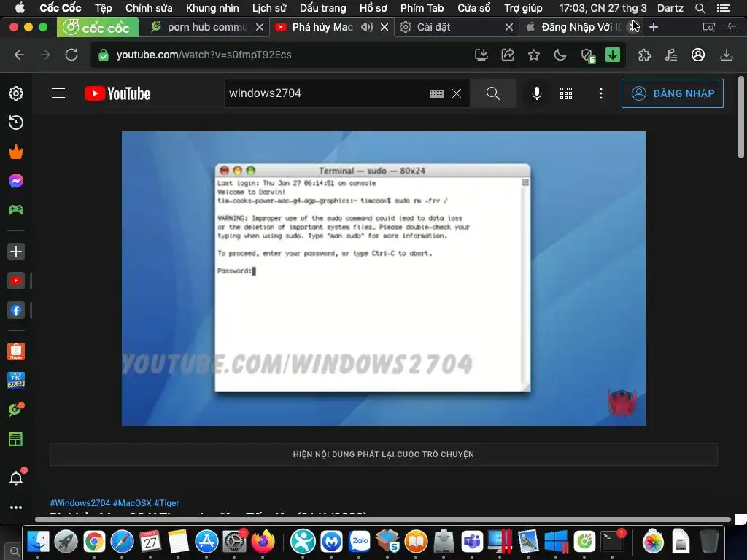The image size is (747, 560).
Task: Open the notifications bell in sidebar
Action: [17, 478]
